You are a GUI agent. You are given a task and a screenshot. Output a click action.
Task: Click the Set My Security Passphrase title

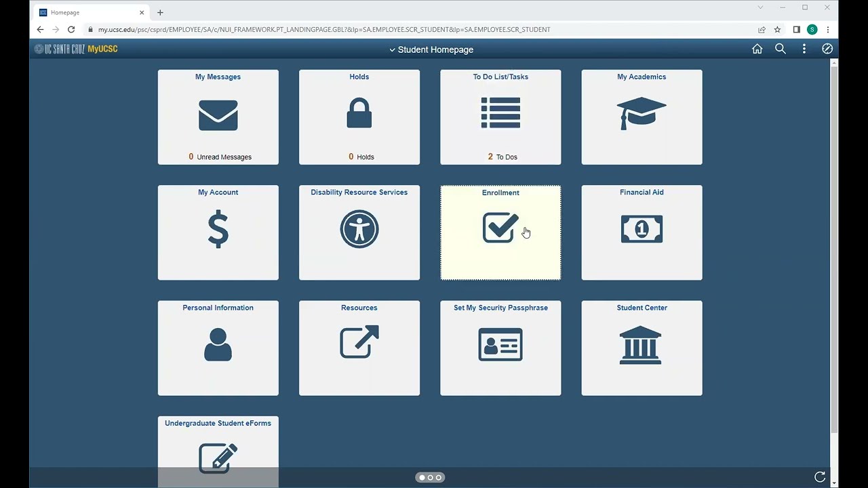pyautogui.click(x=500, y=308)
